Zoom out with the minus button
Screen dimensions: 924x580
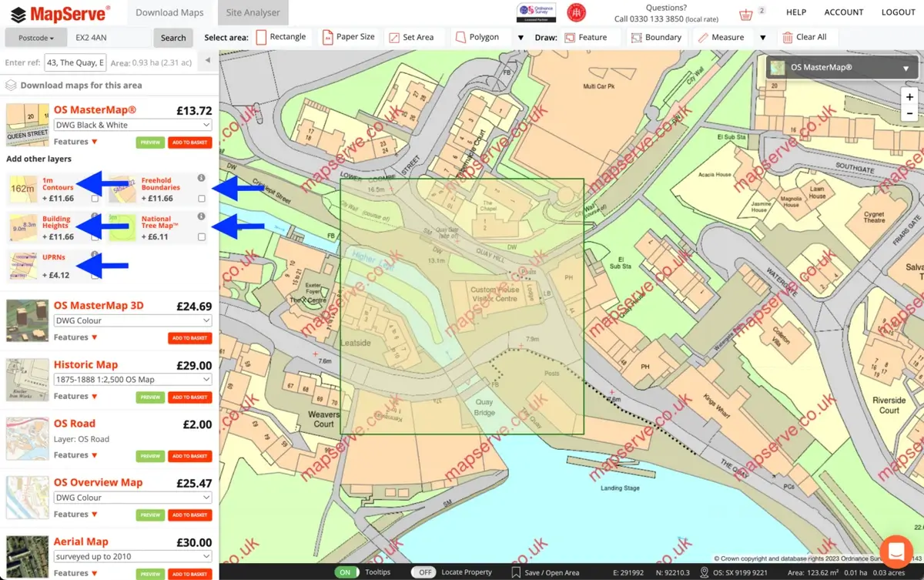(910, 113)
